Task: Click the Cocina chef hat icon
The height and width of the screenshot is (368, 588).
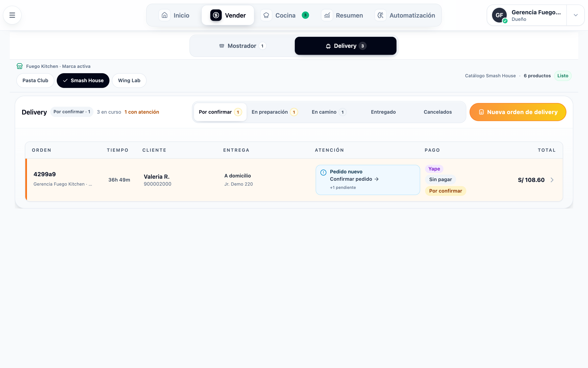Action: click(x=266, y=15)
